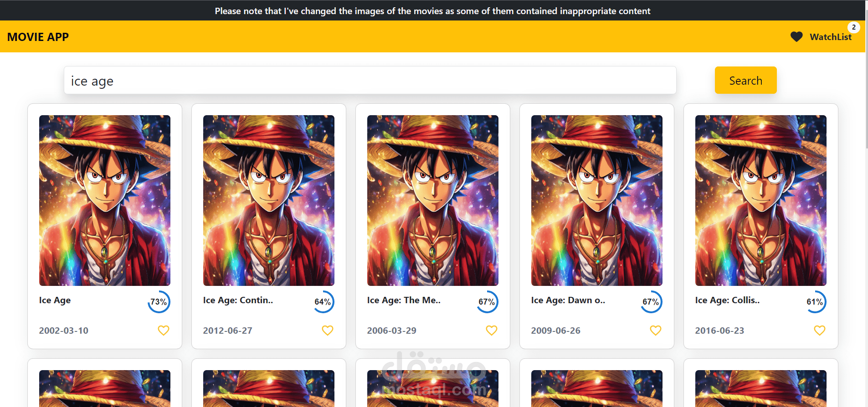Click the release date 2016-06-23
This screenshot has width=868, height=407.
720,331
